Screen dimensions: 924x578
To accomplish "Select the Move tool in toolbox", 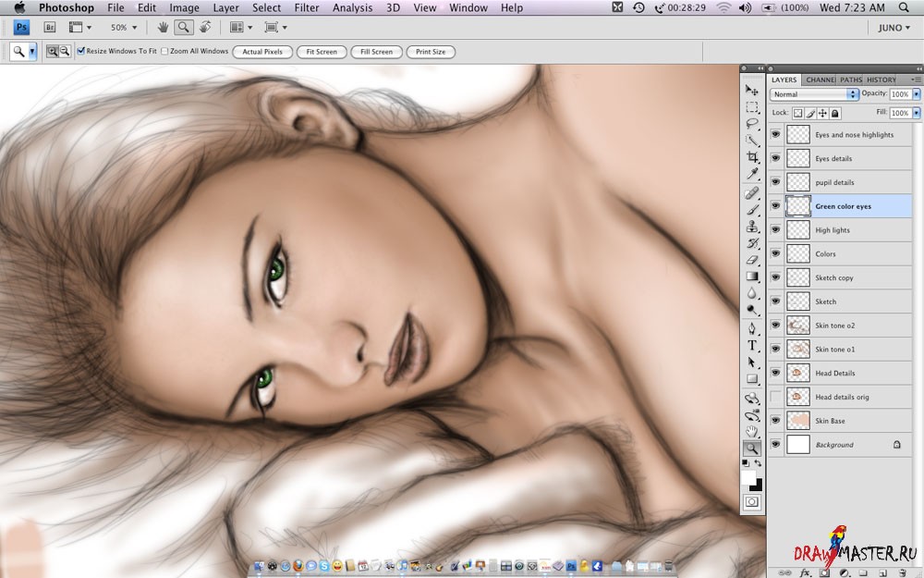I will click(x=752, y=91).
